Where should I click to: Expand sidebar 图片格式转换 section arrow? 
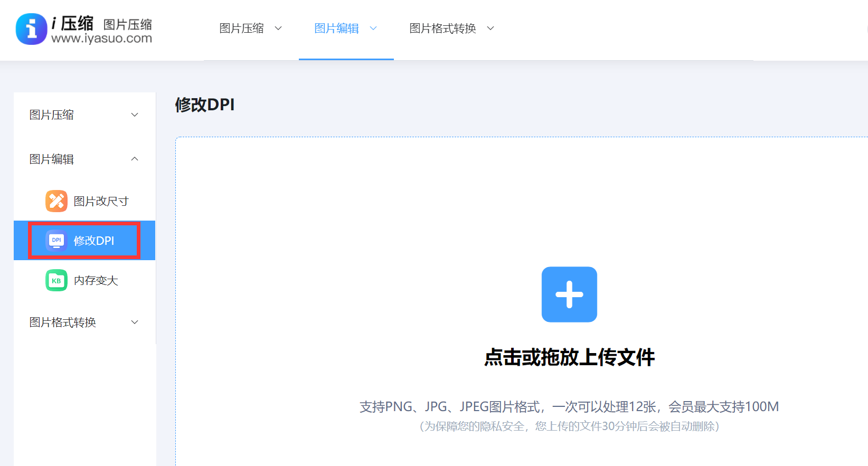[135, 322]
